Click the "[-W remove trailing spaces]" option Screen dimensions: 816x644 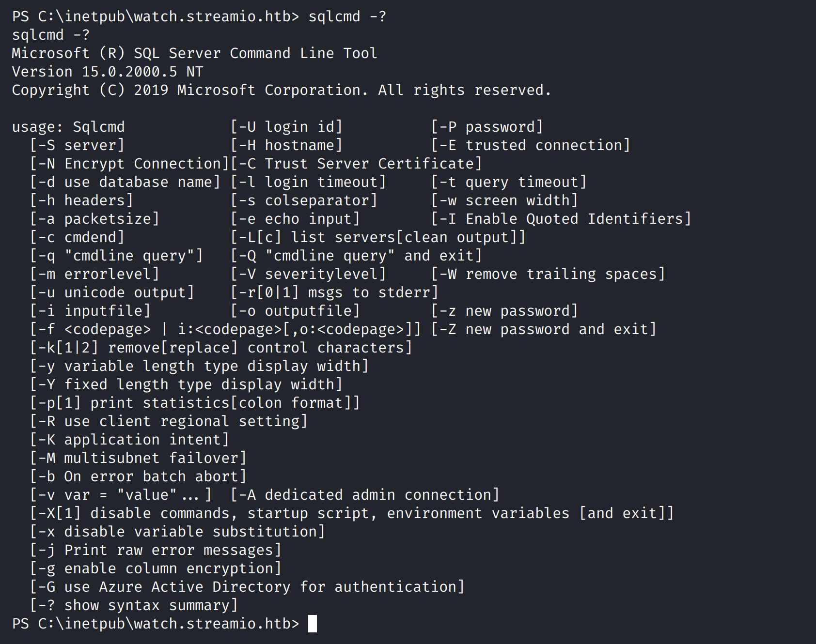click(x=548, y=274)
